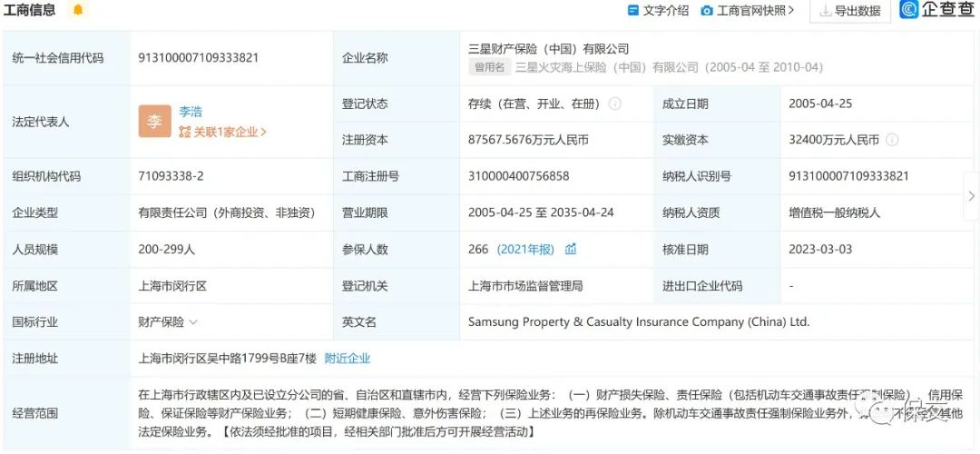Click address 上海市闵行区吴中路1799号B座7楼
Viewport: 980px width, 454px height.
[228, 359]
